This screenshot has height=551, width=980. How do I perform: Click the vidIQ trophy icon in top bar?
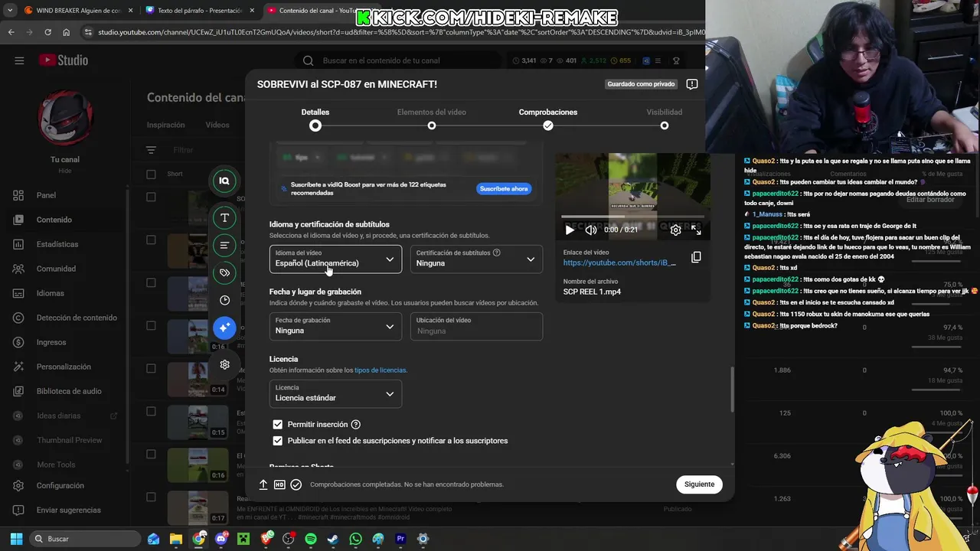676,60
